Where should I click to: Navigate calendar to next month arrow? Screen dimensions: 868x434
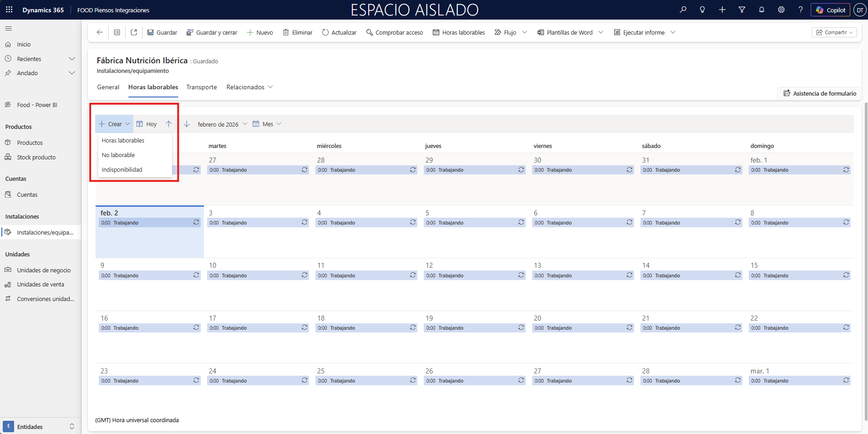click(187, 124)
